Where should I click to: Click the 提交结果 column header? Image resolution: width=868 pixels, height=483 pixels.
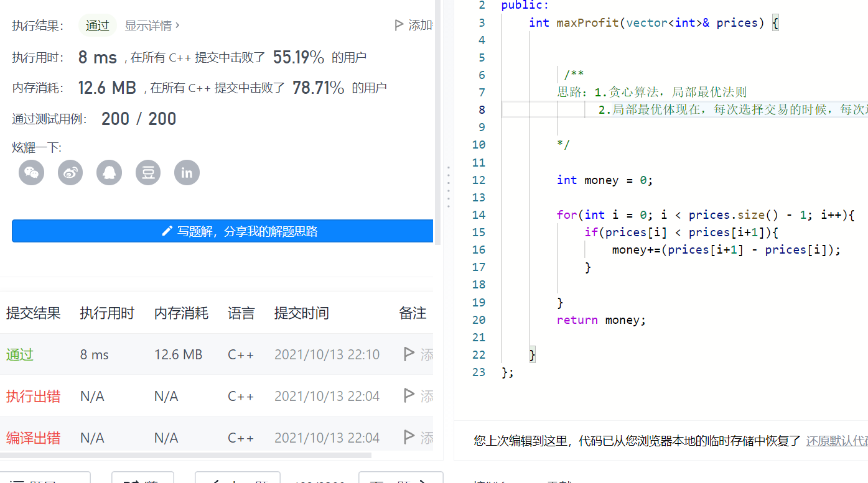(34, 313)
